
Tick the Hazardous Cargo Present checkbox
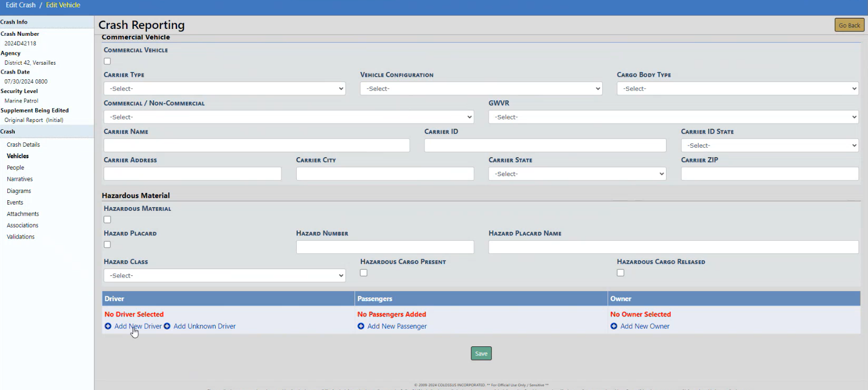pyautogui.click(x=364, y=273)
